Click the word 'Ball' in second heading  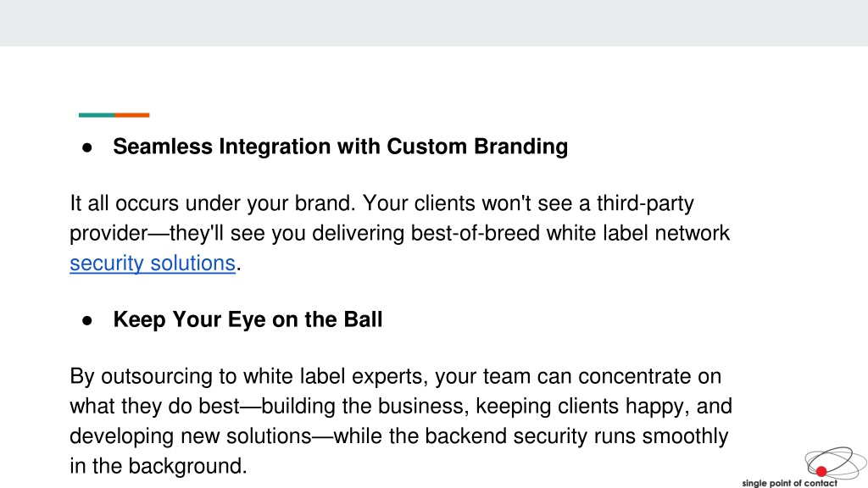(363, 319)
